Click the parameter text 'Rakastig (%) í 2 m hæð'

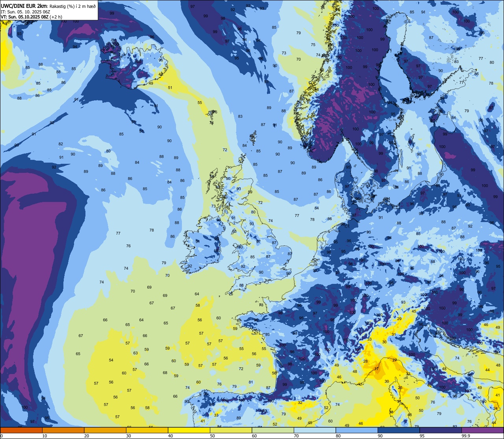[72, 6]
